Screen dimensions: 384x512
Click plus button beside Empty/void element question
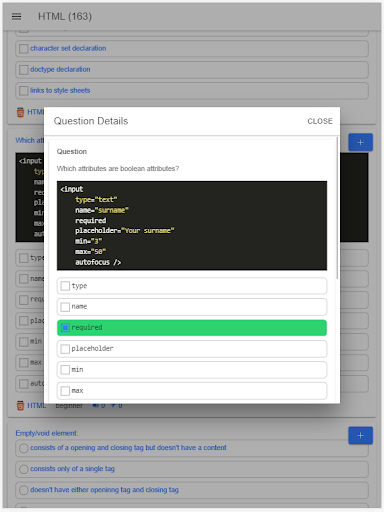click(x=360, y=435)
